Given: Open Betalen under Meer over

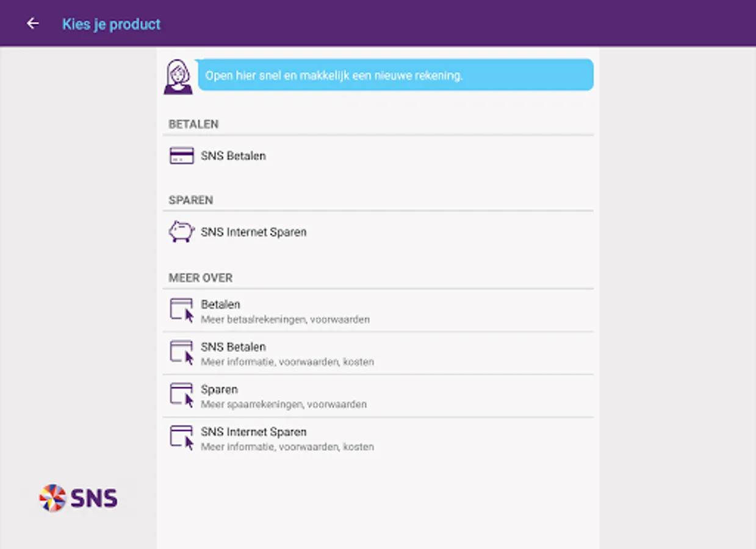Looking at the screenshot, I should (x=378, y=311).
